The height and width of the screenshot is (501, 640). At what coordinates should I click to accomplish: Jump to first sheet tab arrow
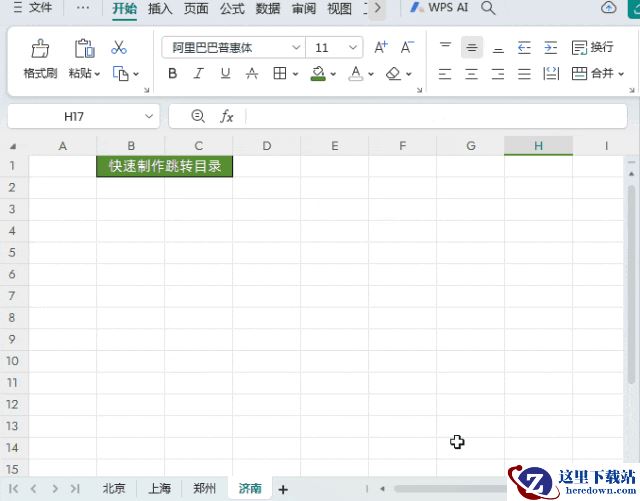[x=13, y=489]
